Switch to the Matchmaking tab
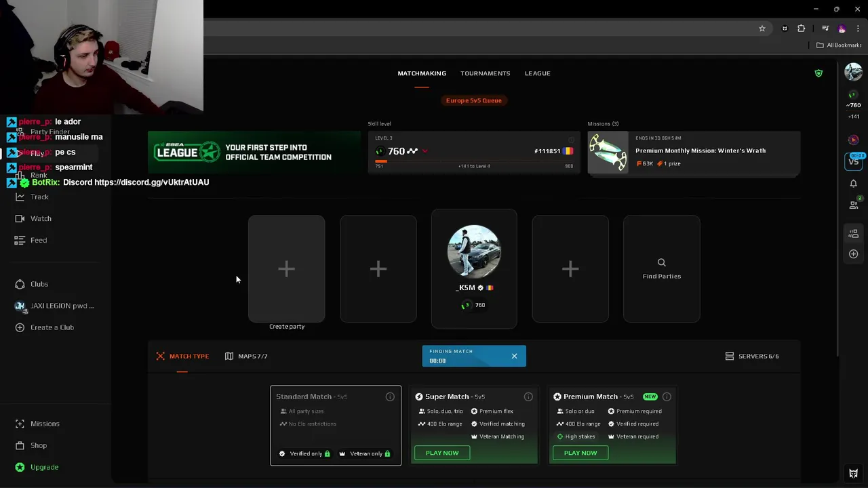The height and width of the screenshot is (488, 868). click(x=422, y=73)
